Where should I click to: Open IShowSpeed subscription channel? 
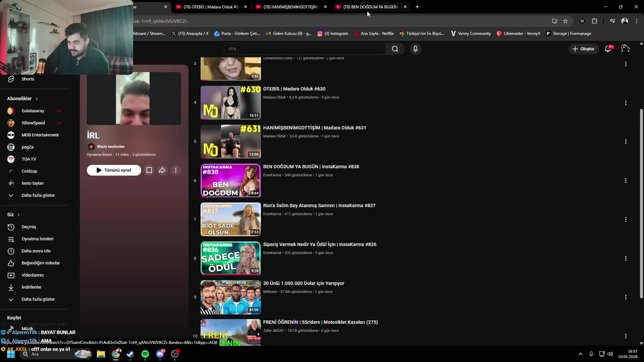[x=34, y=123]
